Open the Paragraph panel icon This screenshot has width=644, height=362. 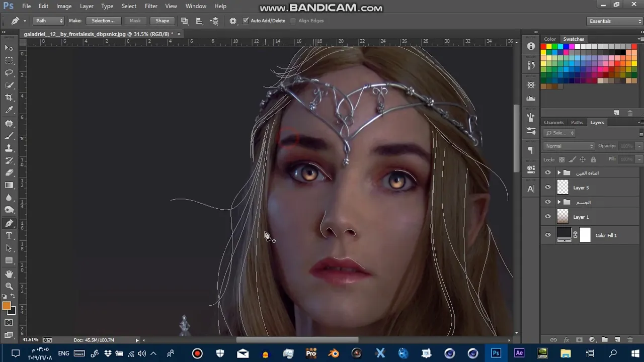[x=531, y=150]
